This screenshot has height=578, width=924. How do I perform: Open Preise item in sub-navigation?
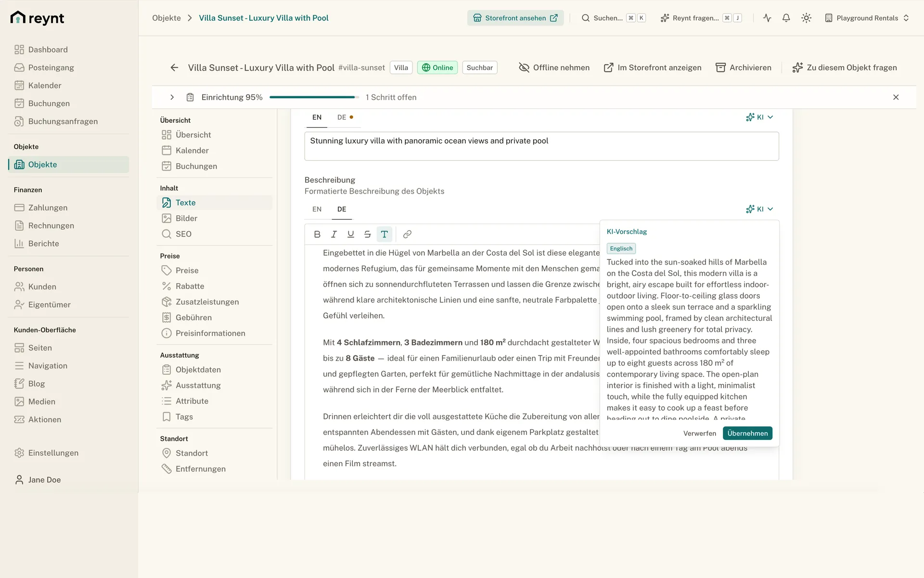214,271
